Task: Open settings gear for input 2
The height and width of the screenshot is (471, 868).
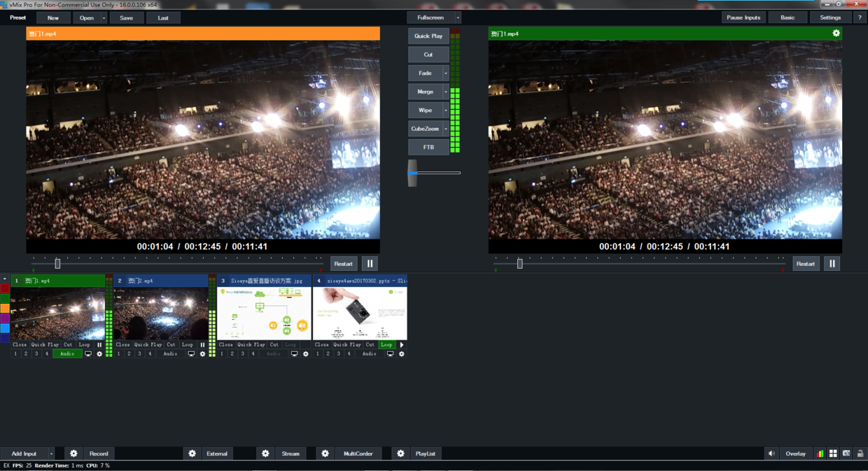Action: tap(202, 354)
